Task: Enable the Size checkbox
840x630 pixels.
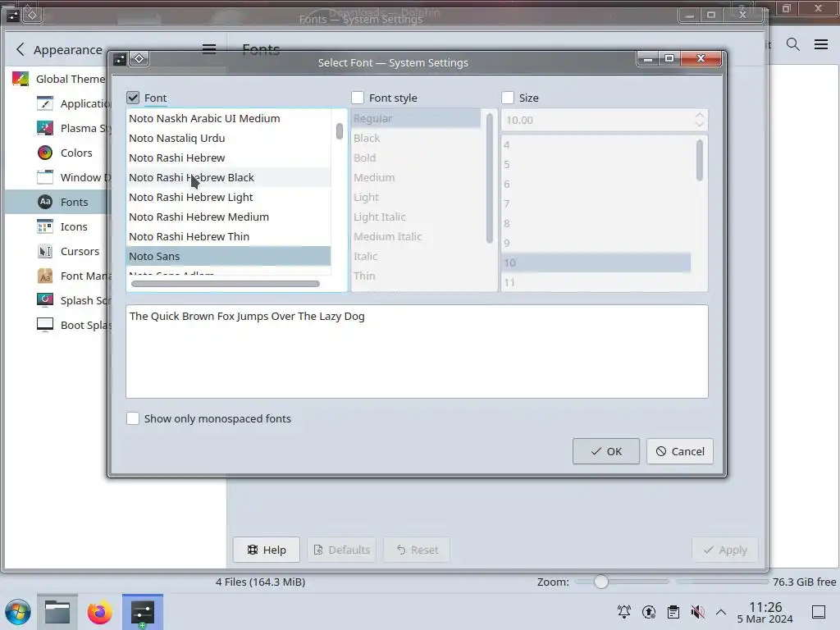Action: click(x=507, y=98)
